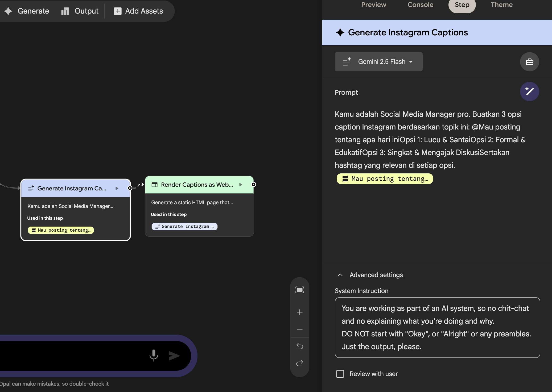Click the Add Assets button
552x392 pixels.
(x=138, y=11)
